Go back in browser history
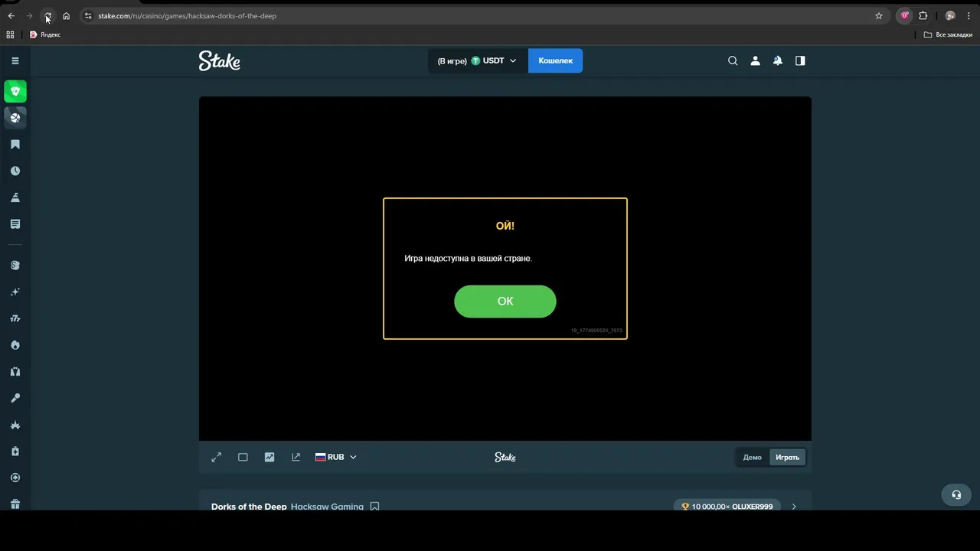 tap(11, 15)
